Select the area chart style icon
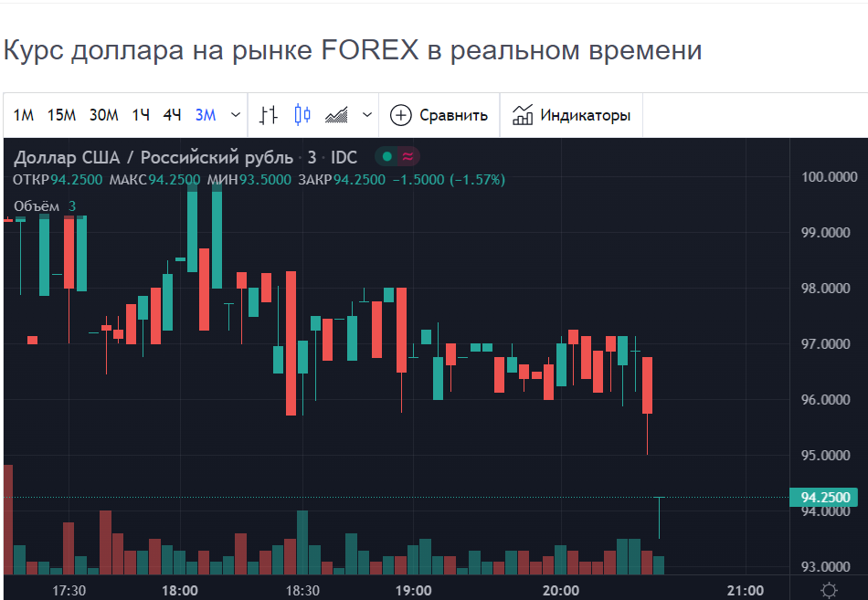The image size is (868, 600). 336,115
